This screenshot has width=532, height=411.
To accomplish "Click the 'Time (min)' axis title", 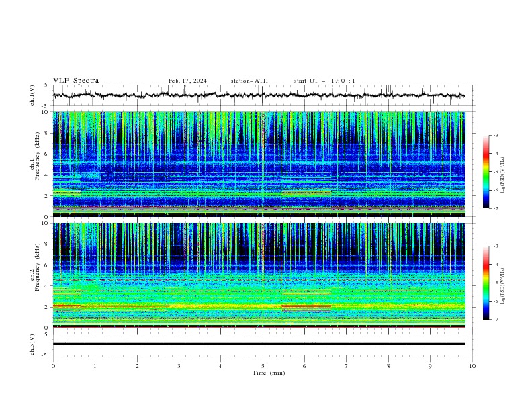I will pos(269,373).
